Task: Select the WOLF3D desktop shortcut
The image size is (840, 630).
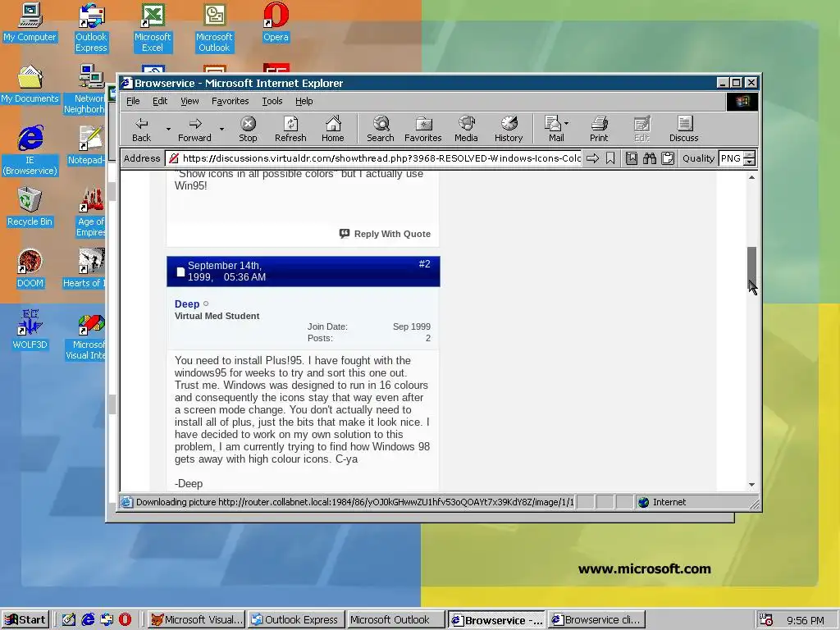Action: [x=30, y=330]
